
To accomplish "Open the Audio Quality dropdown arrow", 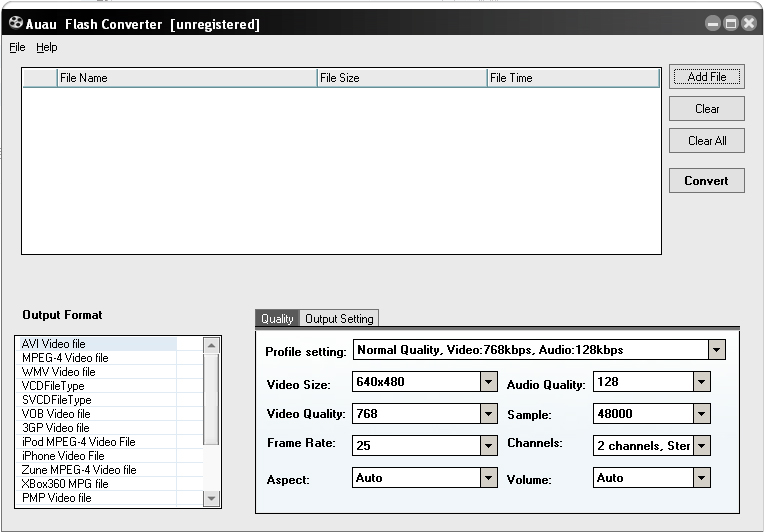I will click(702, 381).
